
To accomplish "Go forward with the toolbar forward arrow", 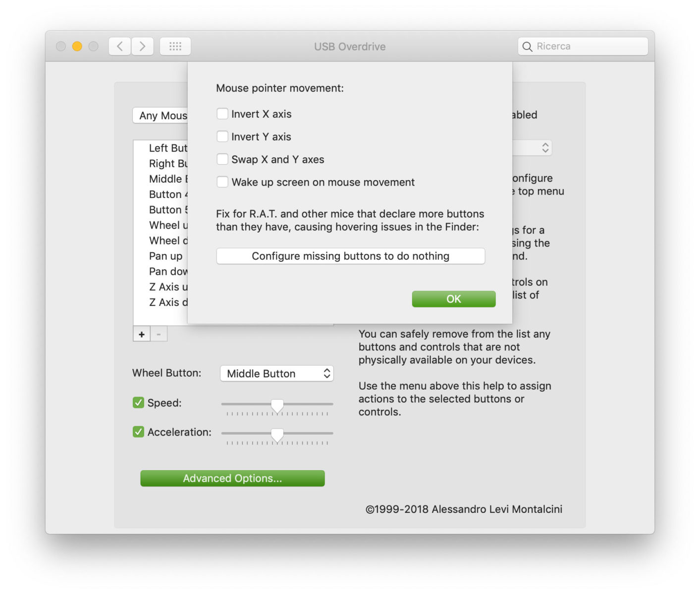I will coord(143,47).
